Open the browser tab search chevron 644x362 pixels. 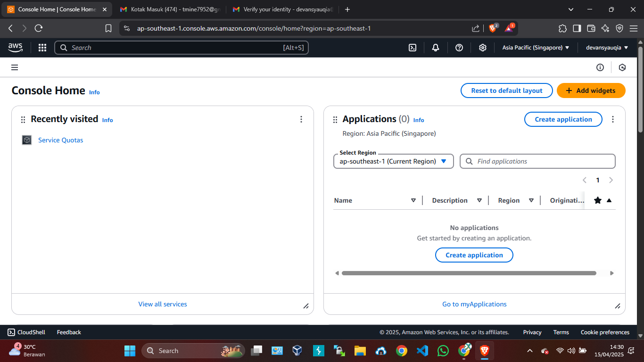coord(571,9)
